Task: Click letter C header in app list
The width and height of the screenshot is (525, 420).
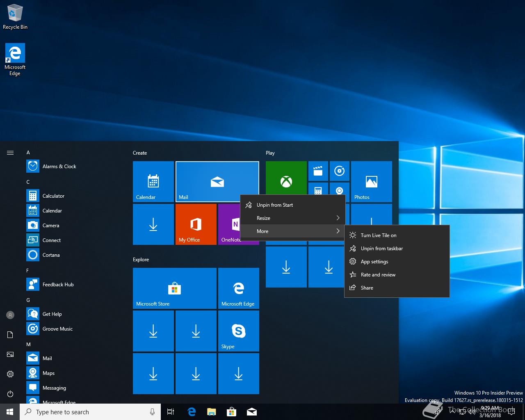Action: [x=28, y=182]
